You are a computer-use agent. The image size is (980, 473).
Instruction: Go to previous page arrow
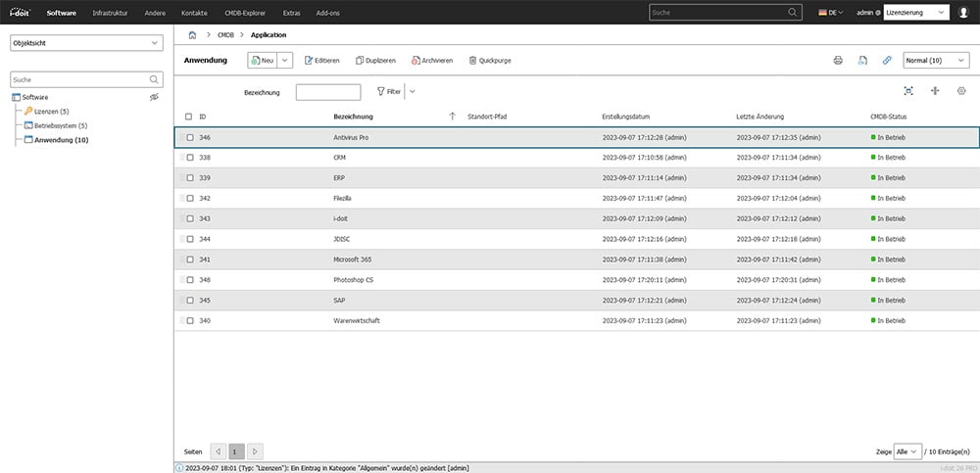pyautogui.click(x=219, y=451)
